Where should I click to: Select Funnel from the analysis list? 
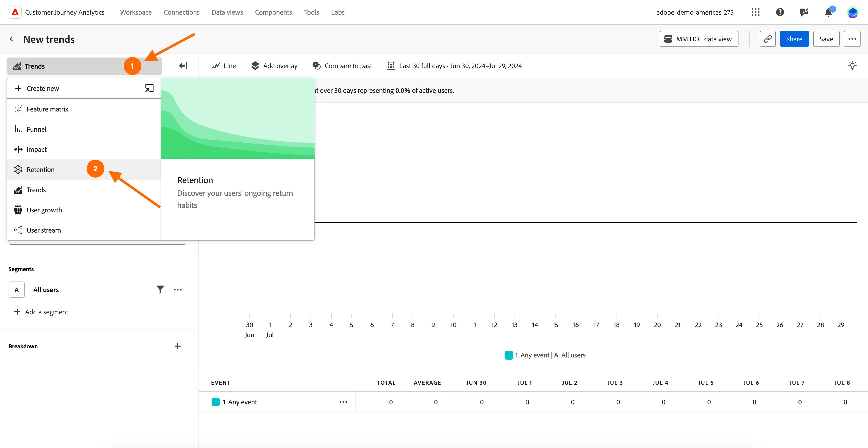point(84,129)
